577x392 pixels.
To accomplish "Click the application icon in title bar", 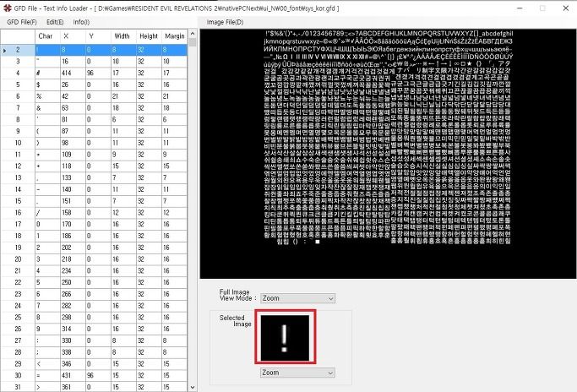I will tap(7, 8).
